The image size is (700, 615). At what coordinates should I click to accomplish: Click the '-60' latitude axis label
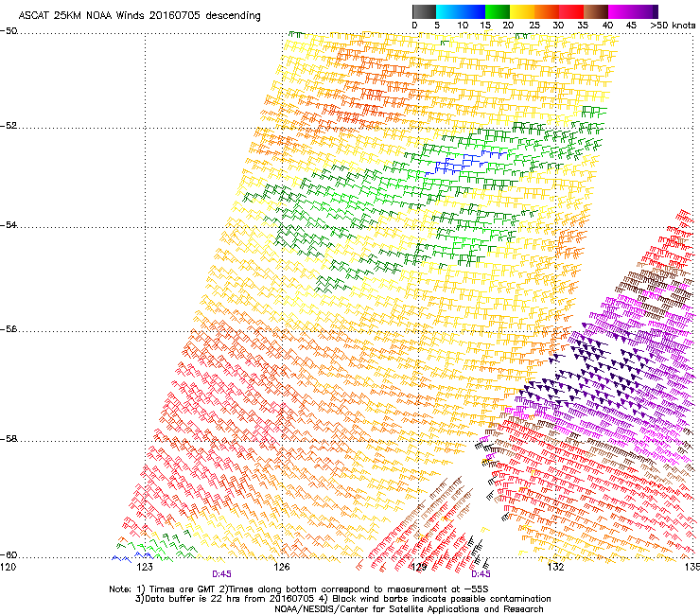pyautogui.click(x=9, y=554)
